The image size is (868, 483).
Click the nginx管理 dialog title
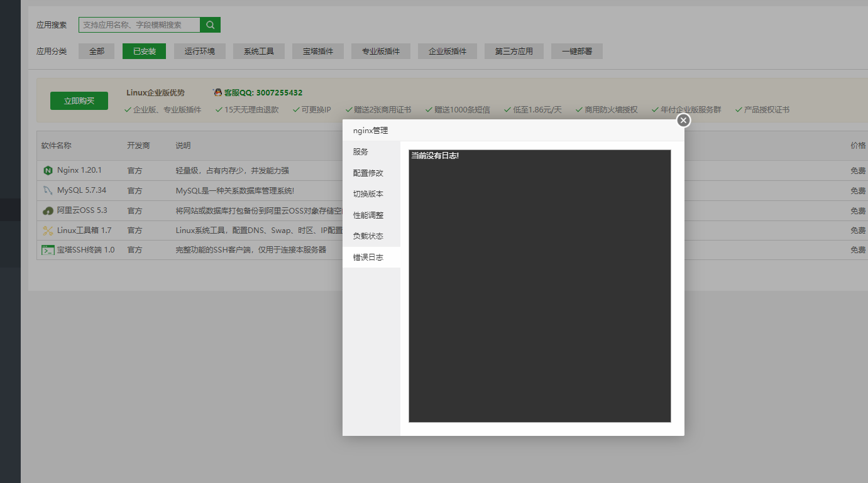[x=371, y=131]
